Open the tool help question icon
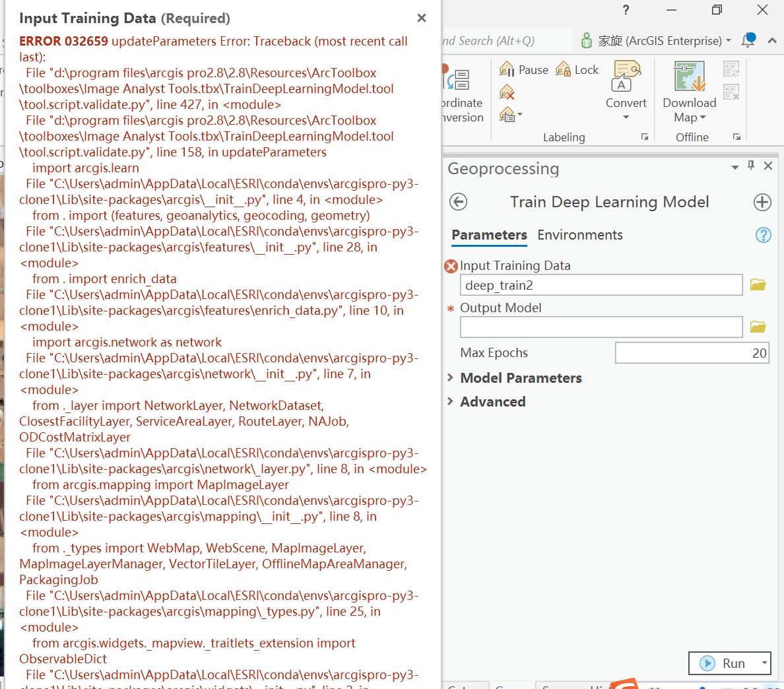 click(764, 235)
